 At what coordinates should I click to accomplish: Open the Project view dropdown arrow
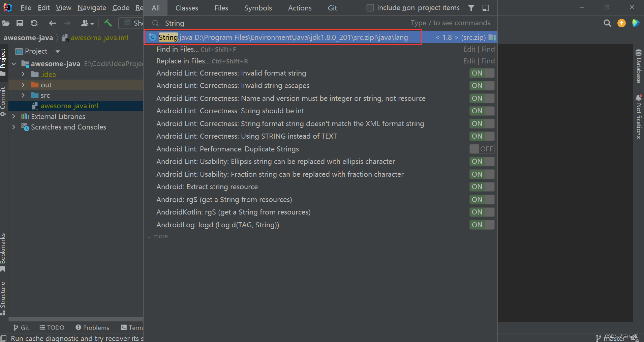(x=58, y=51)
